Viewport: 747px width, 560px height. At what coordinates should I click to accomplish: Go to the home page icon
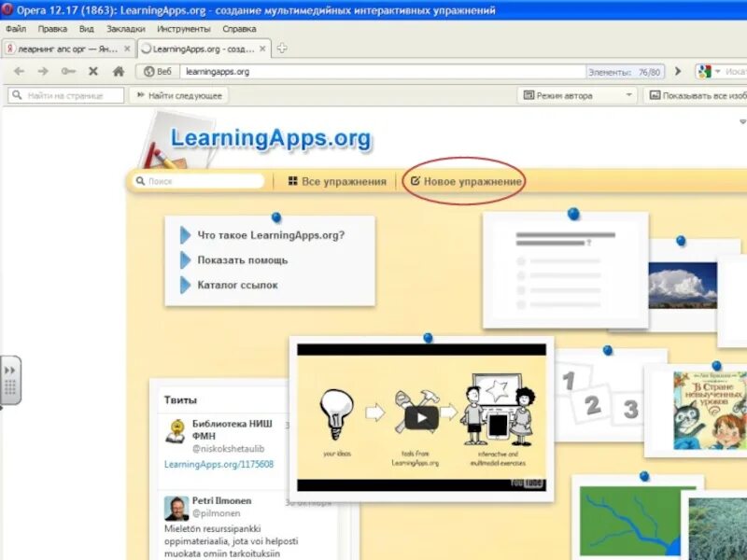click(x=119, y=72)
